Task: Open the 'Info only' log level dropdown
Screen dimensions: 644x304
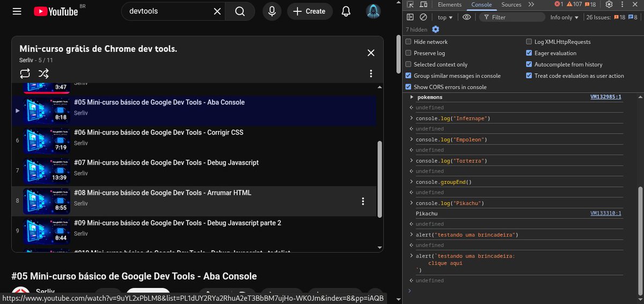Action: (x=565, y=17)
